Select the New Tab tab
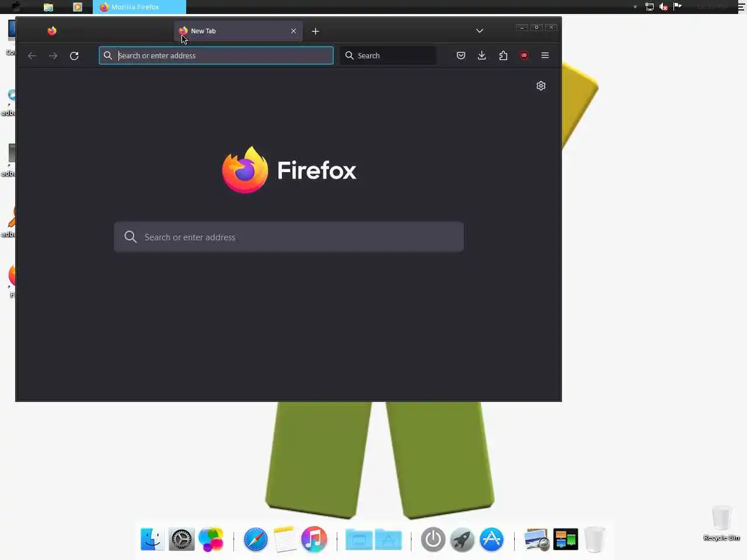This screenshot has width=747, height=560. 238,31
